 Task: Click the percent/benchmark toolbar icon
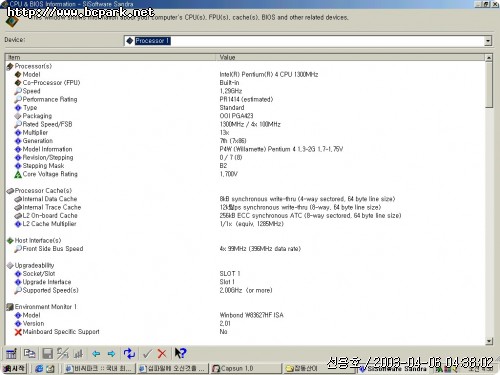tap(63, 353)
